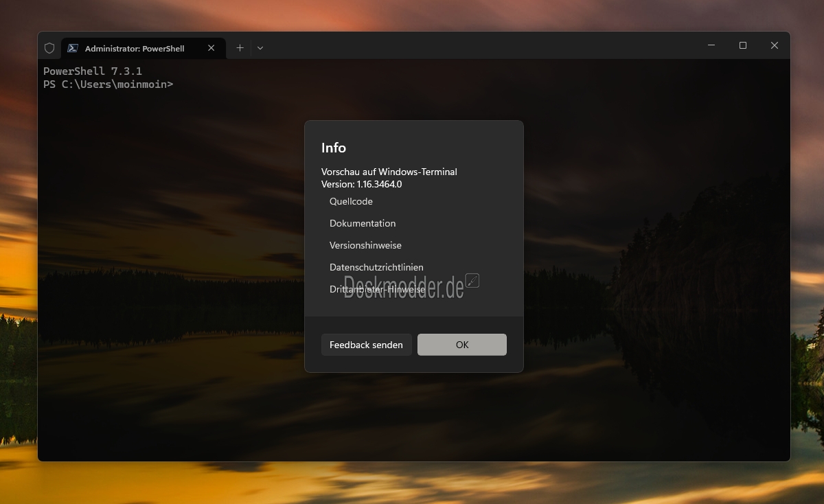Click the Info dialog heading
Viewport: 824px width, 504px height.
[x=334, y=148]
